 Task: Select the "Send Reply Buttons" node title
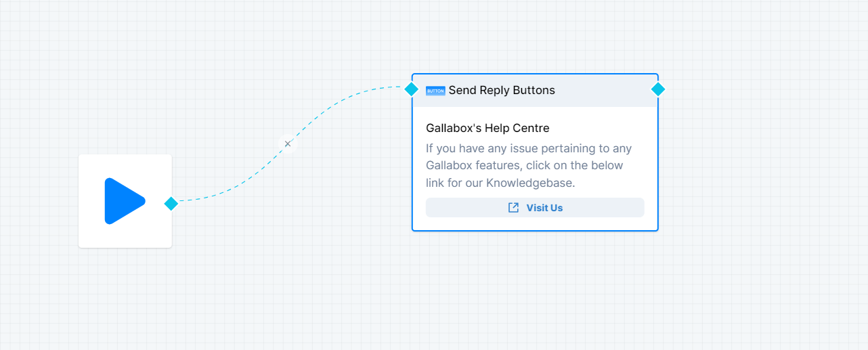502,91
